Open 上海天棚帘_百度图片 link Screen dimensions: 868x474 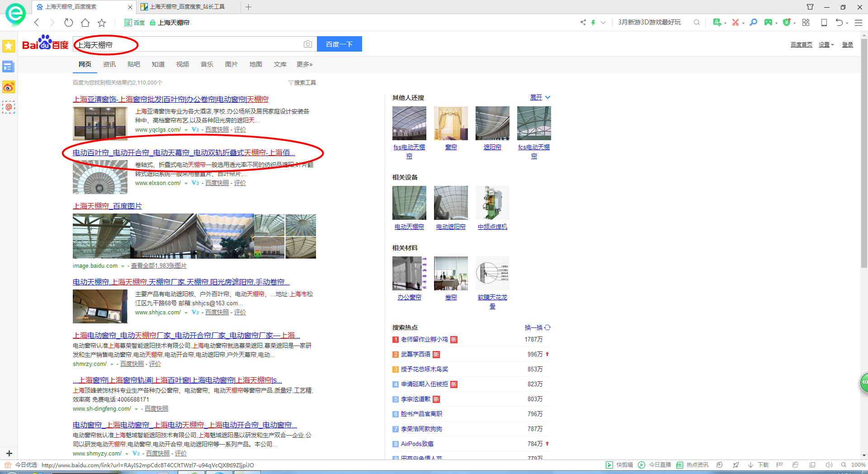tap(108, 206)
